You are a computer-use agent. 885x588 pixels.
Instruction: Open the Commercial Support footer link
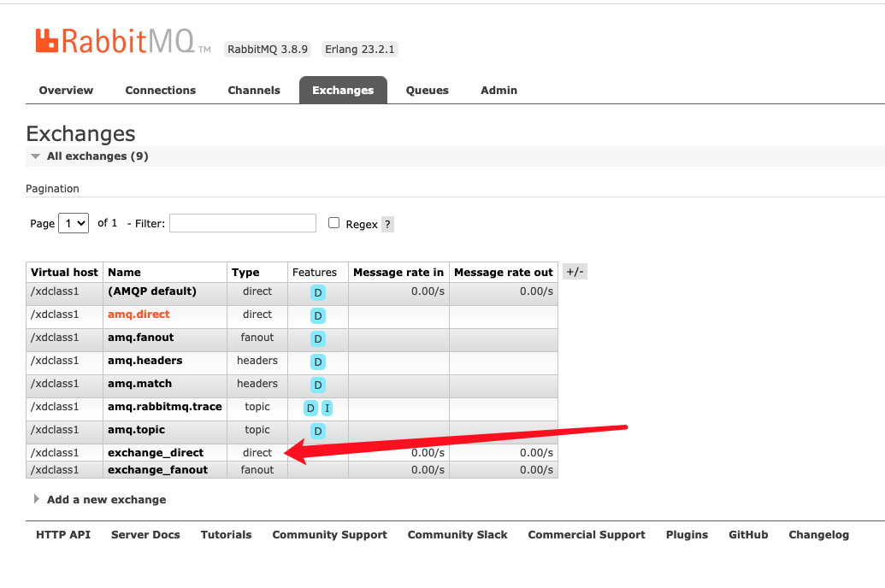[587, 535]
